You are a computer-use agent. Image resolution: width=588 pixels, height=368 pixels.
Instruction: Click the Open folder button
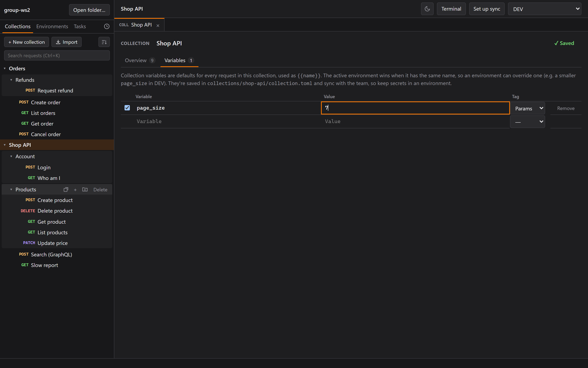(x=89, y=10)
